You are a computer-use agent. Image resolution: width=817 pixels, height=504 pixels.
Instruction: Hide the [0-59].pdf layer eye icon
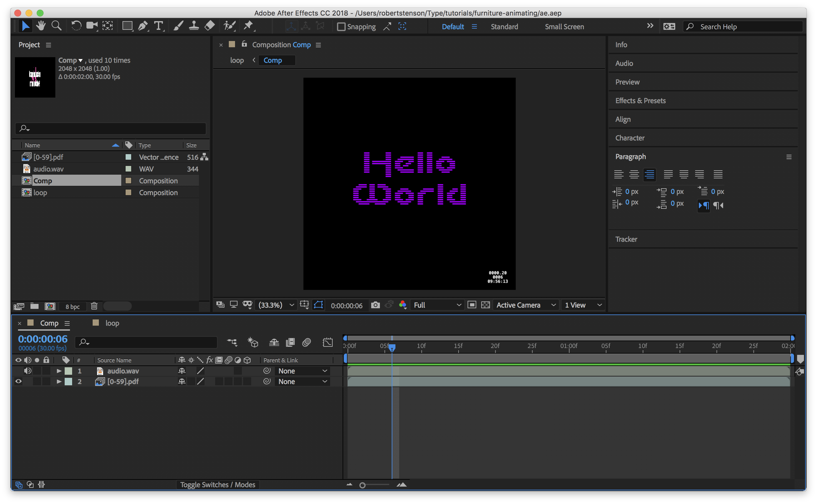point(18,381)
